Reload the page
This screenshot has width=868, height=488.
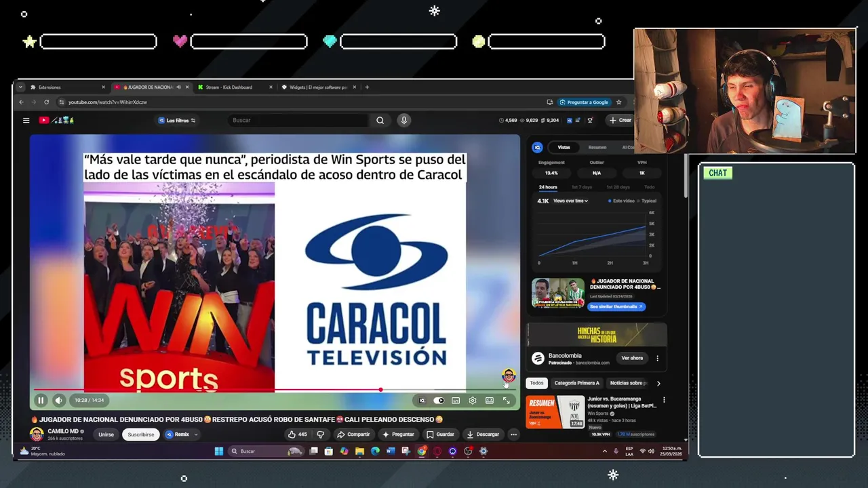tap(46, 102)
